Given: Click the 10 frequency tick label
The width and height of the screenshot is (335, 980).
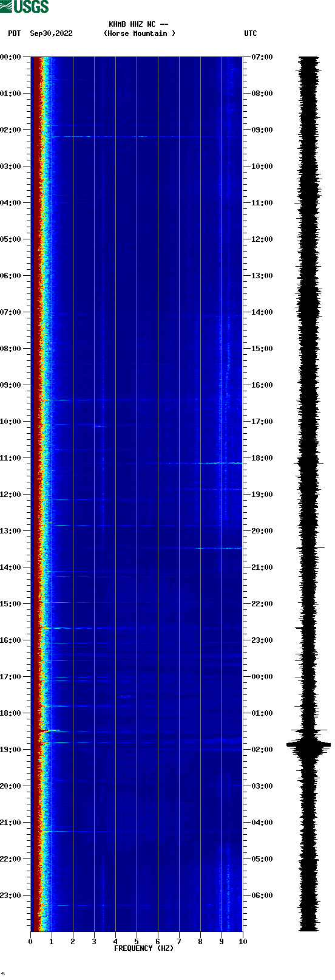Looking at the screenshot, I should (x=243, y=942).
